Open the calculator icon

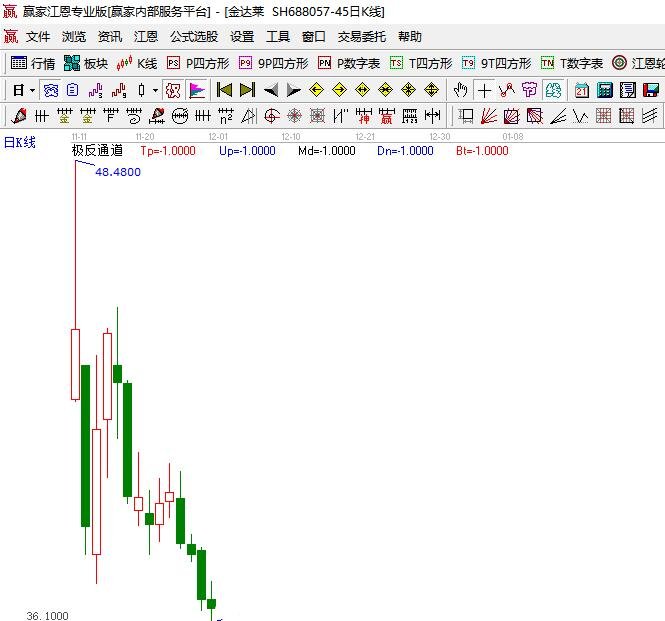605,90
